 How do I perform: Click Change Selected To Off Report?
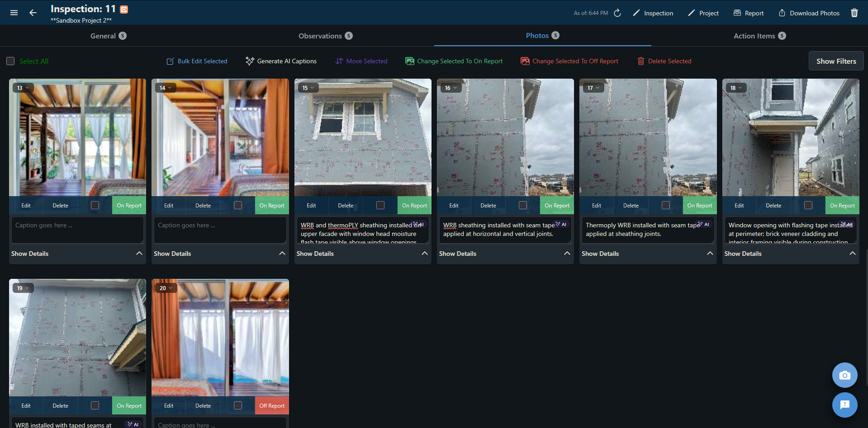click(569, 61)
